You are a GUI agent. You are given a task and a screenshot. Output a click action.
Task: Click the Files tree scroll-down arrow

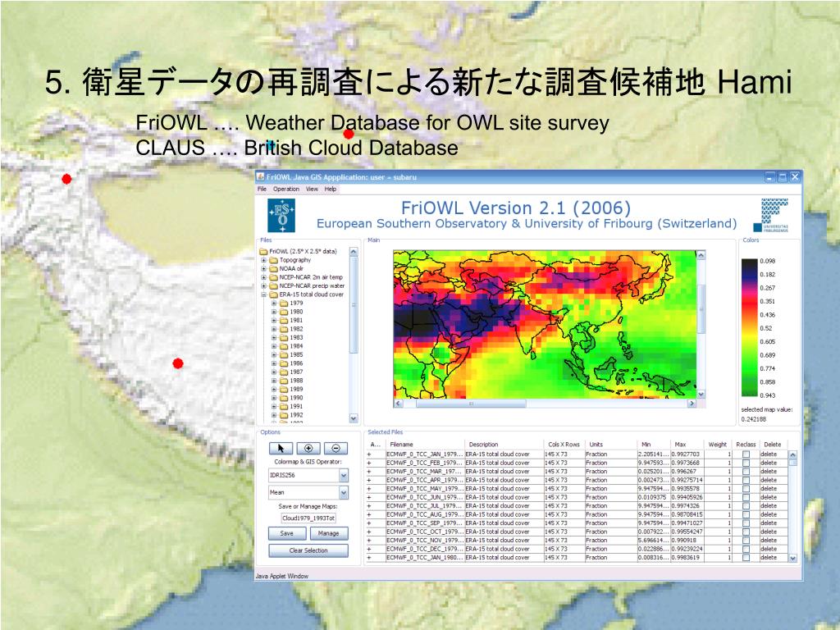354,418
